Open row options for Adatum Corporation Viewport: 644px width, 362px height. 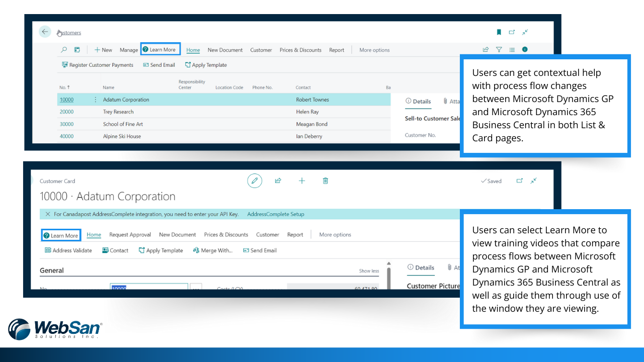pyautogui.click(x=96, y=100)
